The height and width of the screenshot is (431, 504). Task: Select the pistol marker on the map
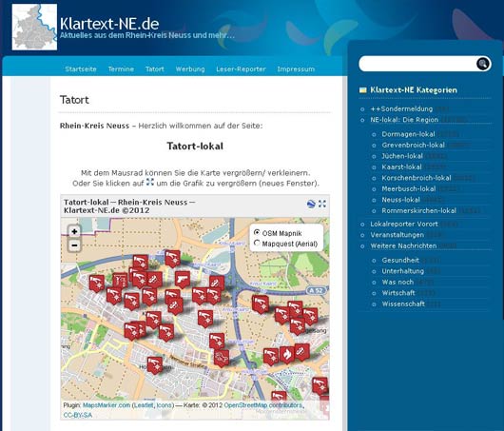(183, 279)
